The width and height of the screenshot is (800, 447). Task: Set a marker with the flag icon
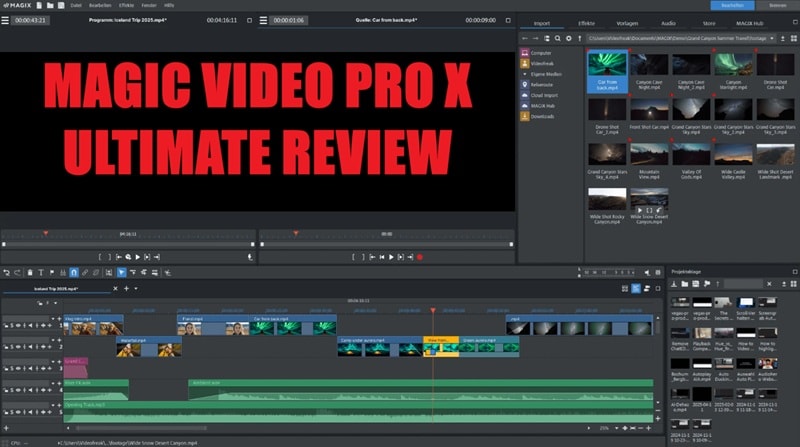click(x=52, y=272)
